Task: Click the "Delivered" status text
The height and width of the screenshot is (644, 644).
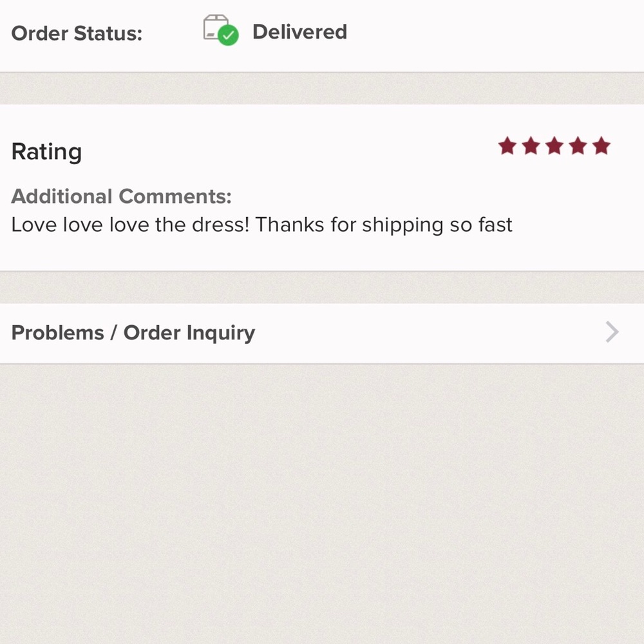Action: (299, 32)
